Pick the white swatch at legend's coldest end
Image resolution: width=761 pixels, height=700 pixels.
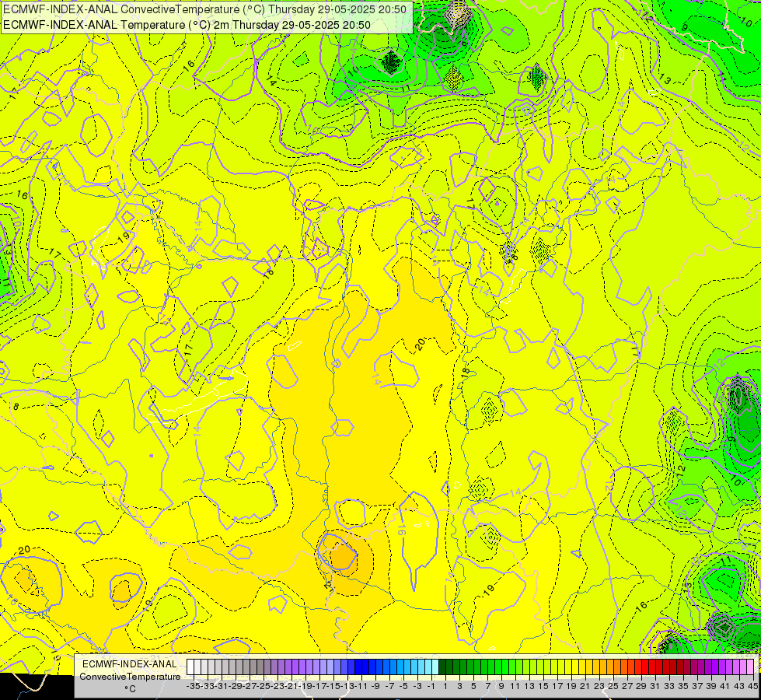click(190, 667)
